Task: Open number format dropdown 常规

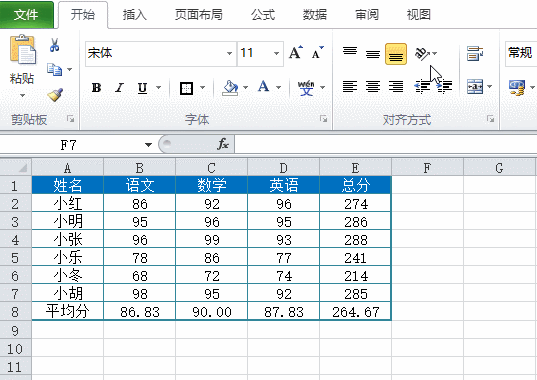Action: 521,53
